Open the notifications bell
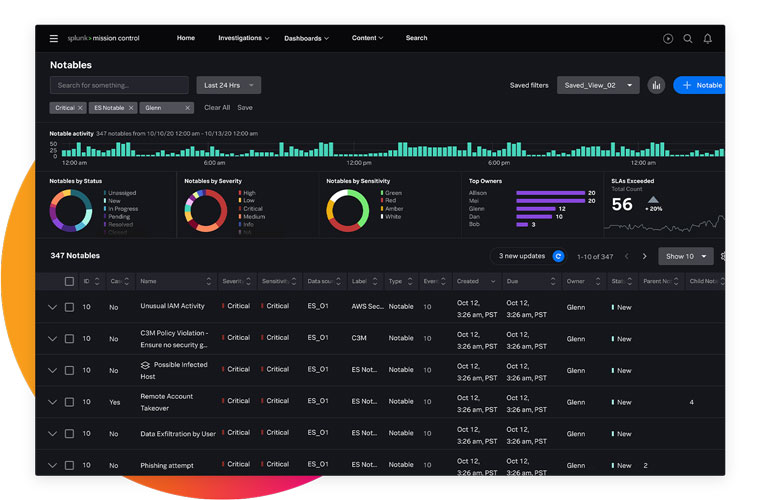The width and height of the screenshot is (760, 500). click(708, 39)
